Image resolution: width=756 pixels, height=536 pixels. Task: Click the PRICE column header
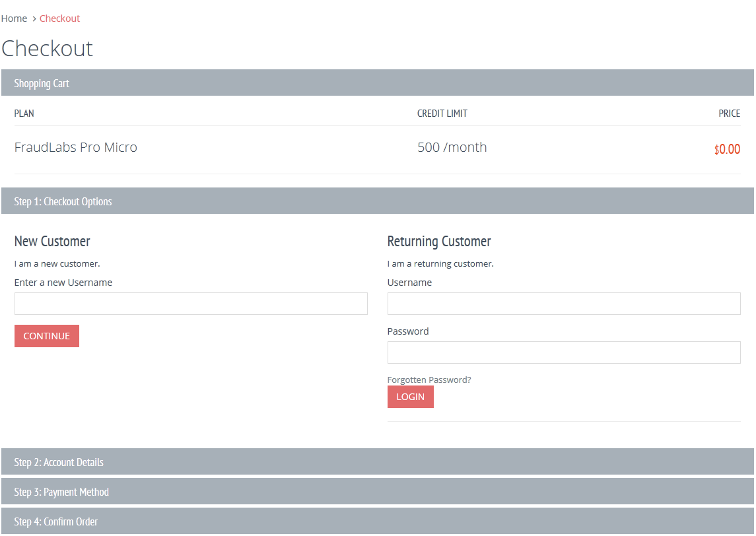coord(730,114)
